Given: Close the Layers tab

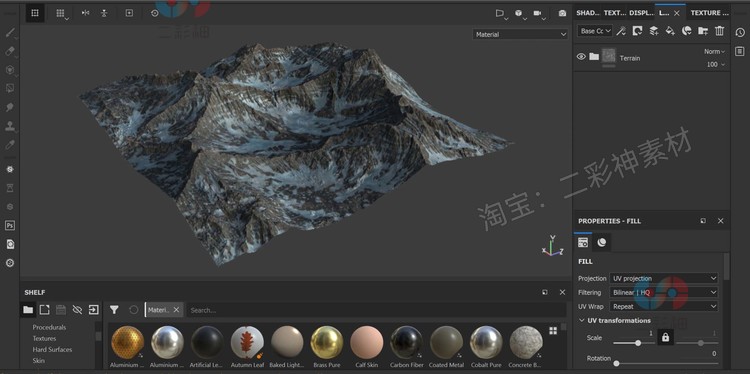Looking at the screenshot, I should (x=676, y=13).
